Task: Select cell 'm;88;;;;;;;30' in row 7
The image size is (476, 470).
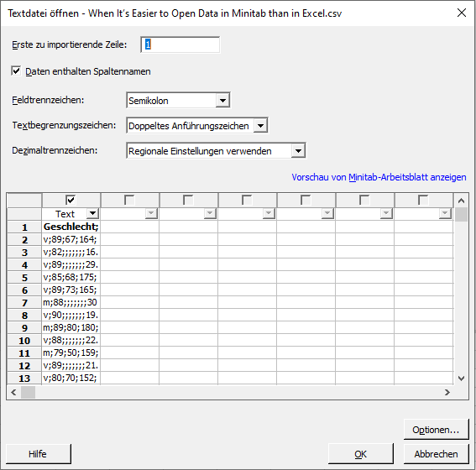Action: click(x=71, y=302)
